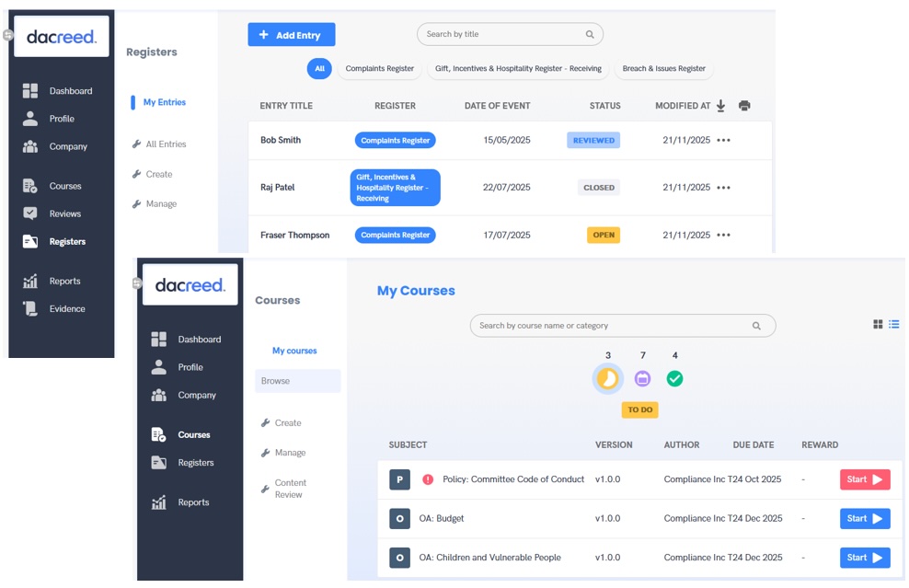The image size is (909, 588).
Task: Open Evidence from the left sidebar
Action: click(x=66, y=309)
